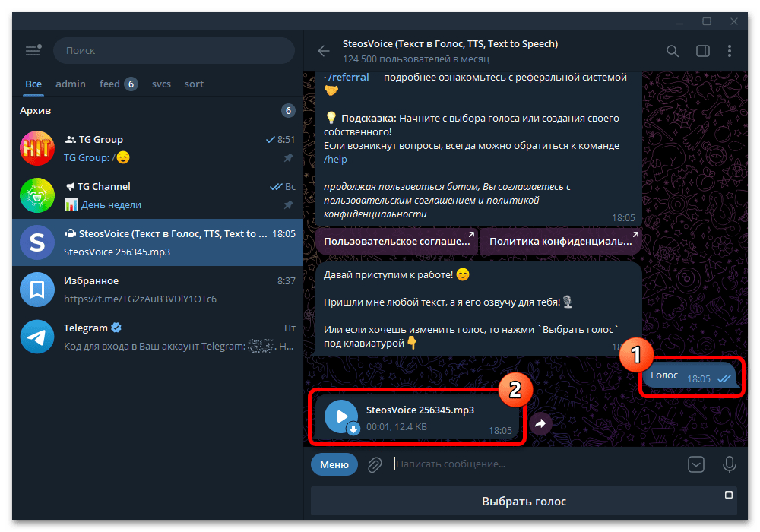The width and height of the screenshot is (760, 532).
Task: Open the bot Меню button
Action: coord(334,464)
